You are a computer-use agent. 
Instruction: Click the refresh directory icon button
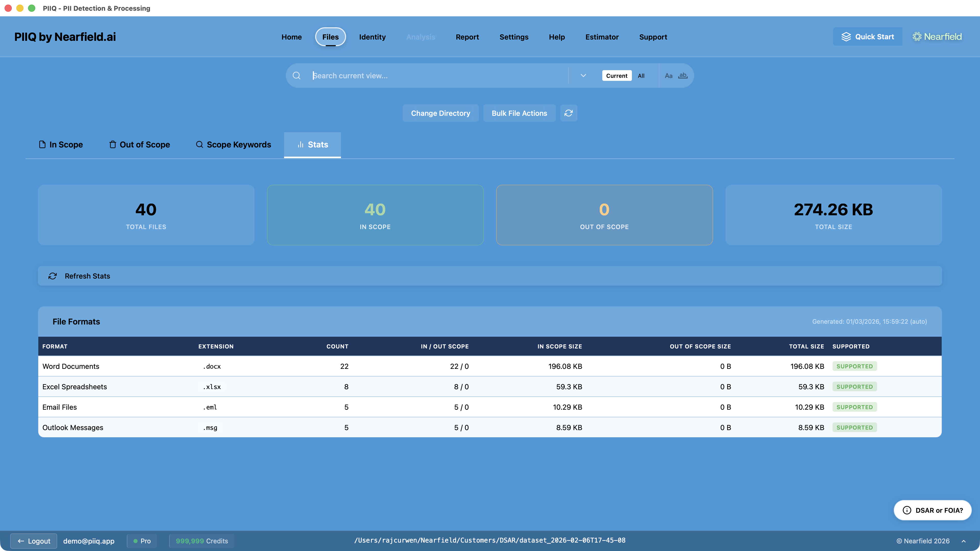568,113
